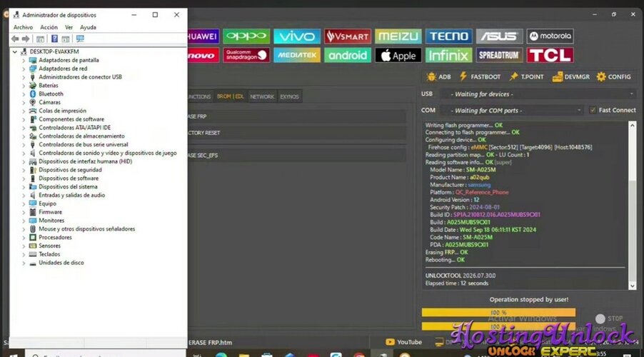Select the VSMART brand tile
The image size is (644, 357).
pyautogui.click(x=348, y=36)
